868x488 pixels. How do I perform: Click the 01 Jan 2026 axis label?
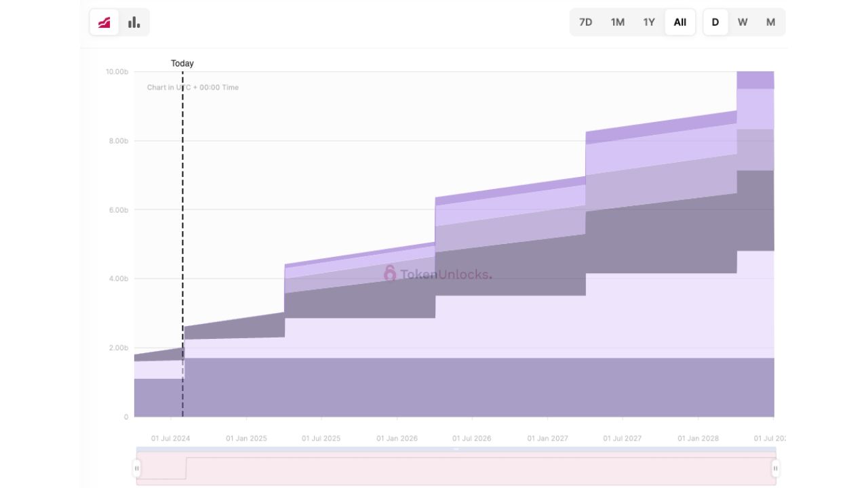(x=397, y=439)
